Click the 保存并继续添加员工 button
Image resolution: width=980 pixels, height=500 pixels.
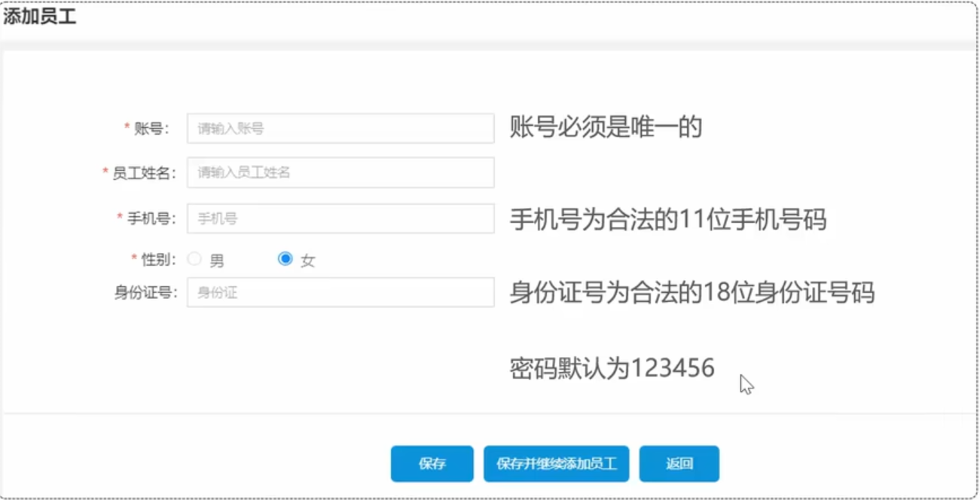click(x=556, y=463)
